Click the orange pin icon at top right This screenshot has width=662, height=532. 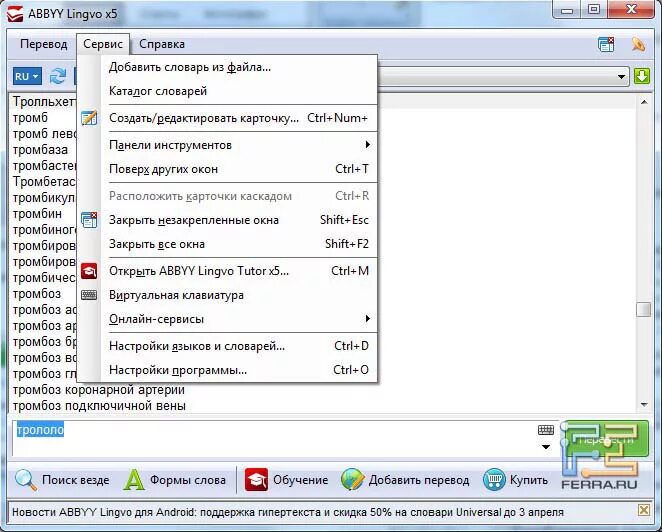[x=638, y=44]
